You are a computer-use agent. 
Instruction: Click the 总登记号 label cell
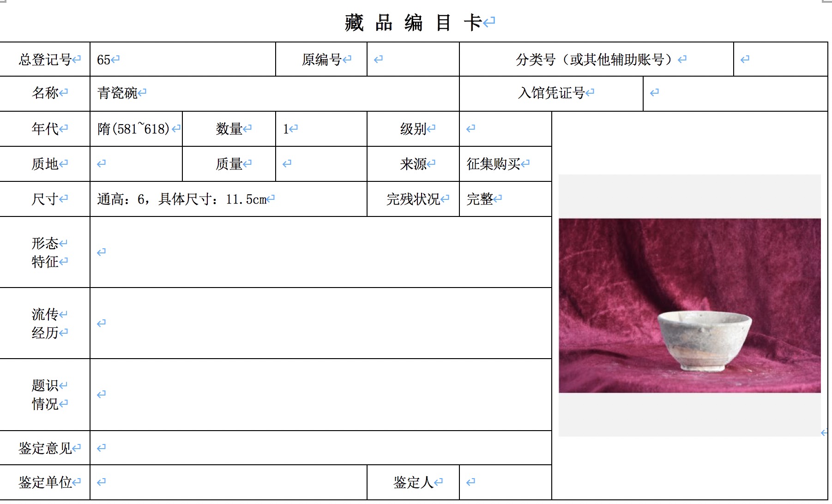45,59
